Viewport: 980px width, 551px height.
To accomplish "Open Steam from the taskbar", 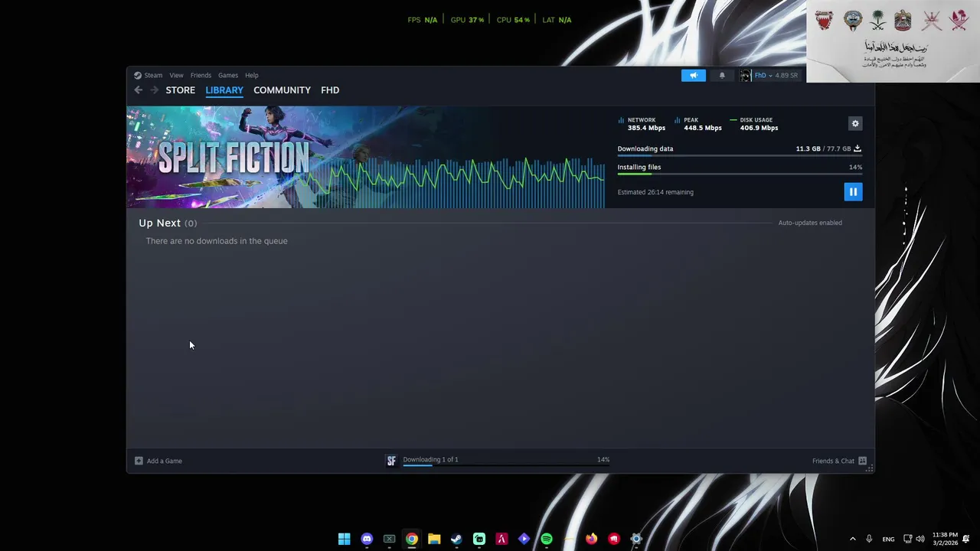I will pos(456,539).
